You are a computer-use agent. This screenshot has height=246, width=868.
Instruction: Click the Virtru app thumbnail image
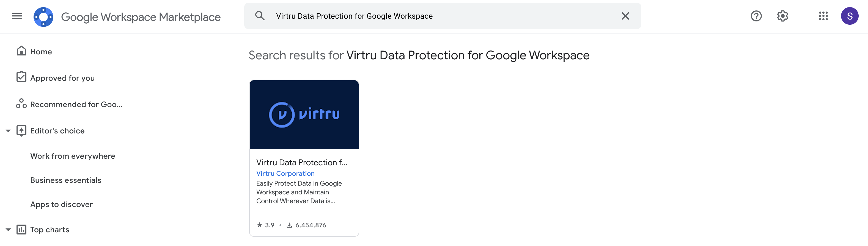304,114
